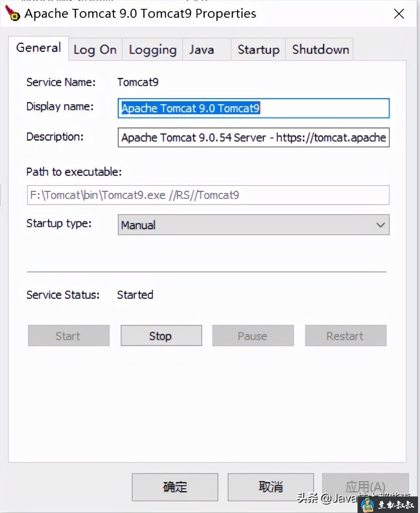The image size is (420, 513).
Task: Click the 应用(A) apply button
Action: click(x=365, y=487)
